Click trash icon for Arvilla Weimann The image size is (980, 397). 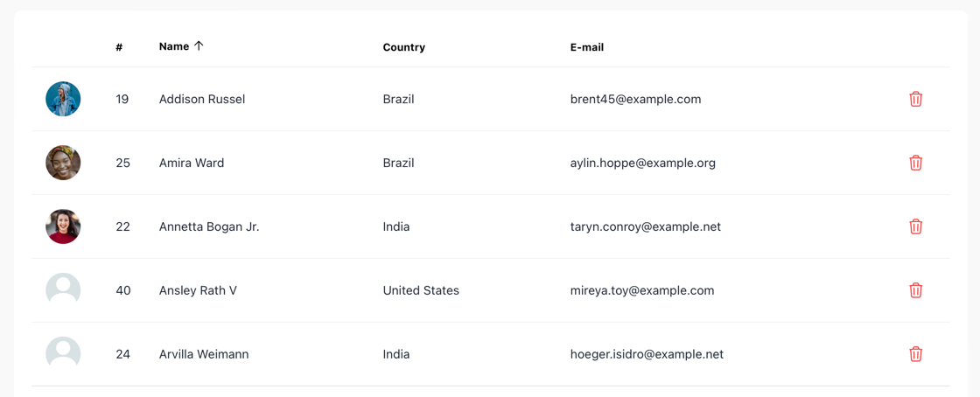tap(915, 354)
